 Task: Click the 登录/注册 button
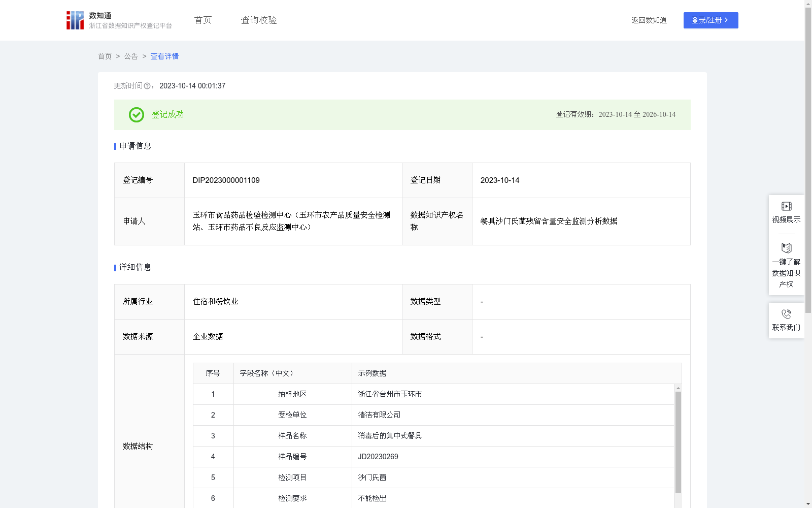point(710,20)
